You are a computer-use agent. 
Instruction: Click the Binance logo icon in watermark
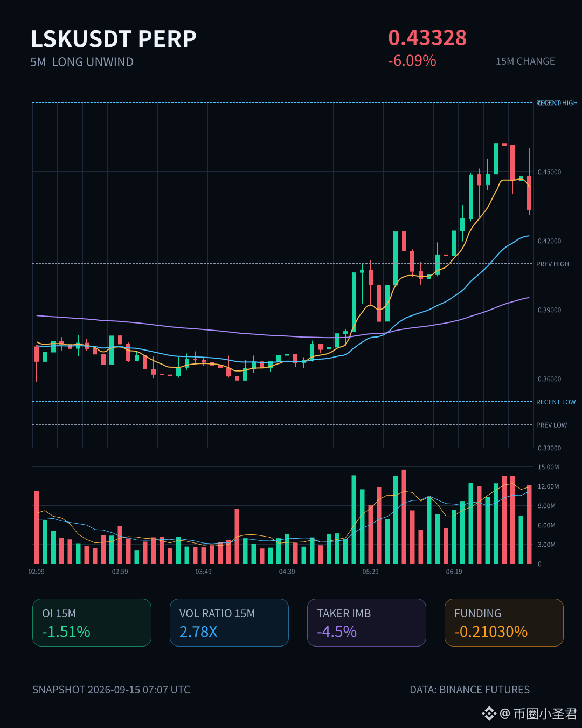tap(489, 714)
